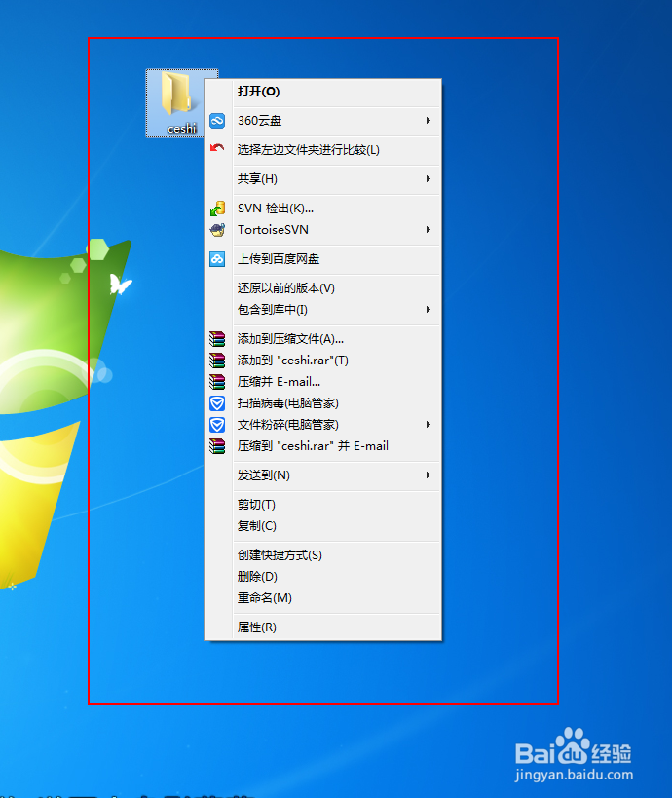Choose 打开(O) from the context menu
The width and height of the screenshot is (672, 798).
(322, 92)
